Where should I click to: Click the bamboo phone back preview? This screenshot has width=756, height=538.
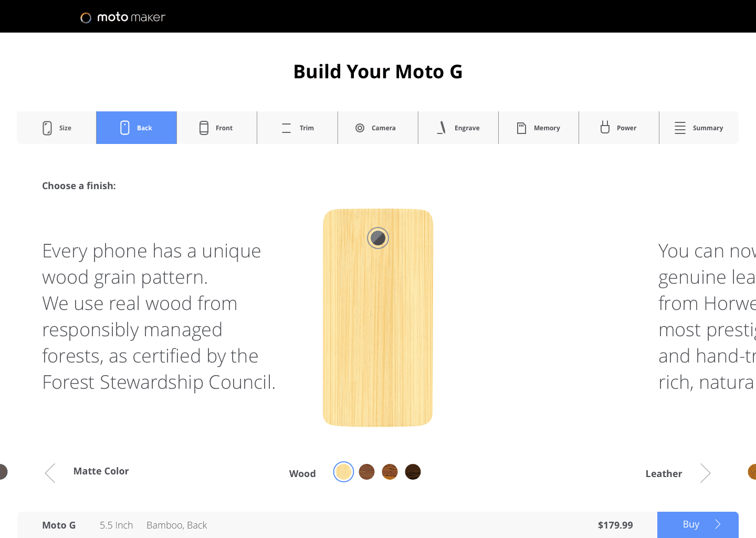[x=378, y=318]
